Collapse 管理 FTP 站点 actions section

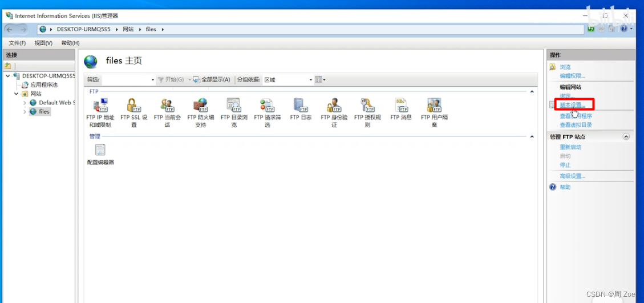pyautogui.click(x=626, y=137)
